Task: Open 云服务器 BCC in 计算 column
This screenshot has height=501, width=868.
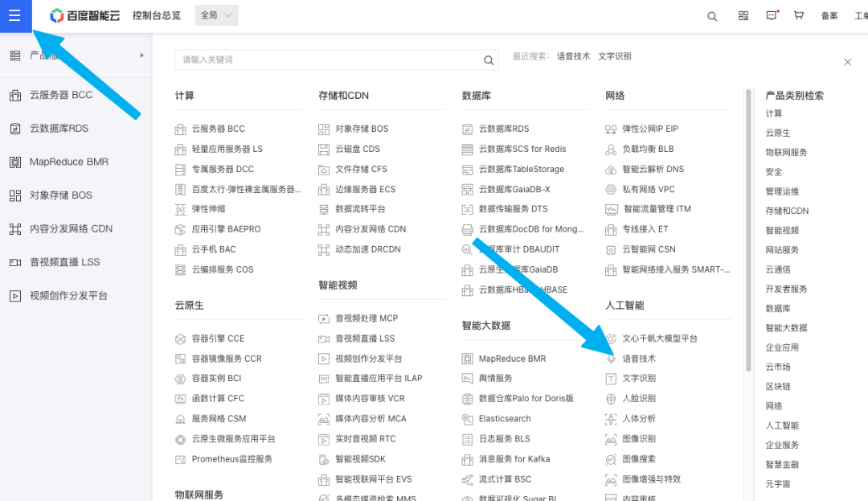Action: point(218,129)
